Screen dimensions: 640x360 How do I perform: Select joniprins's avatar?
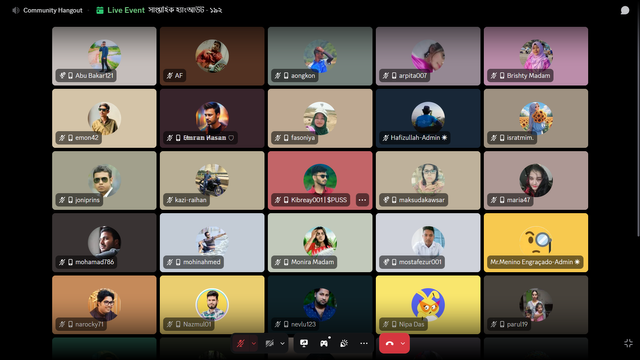pos(104,180)
